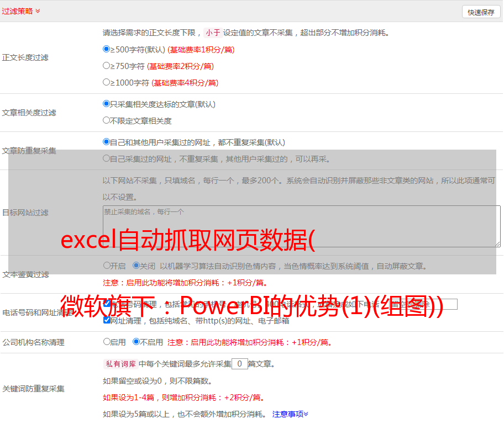Click the red (基础费率4积分/篇) note
This screenshot has width=504, height=424.
coord(185,83)
